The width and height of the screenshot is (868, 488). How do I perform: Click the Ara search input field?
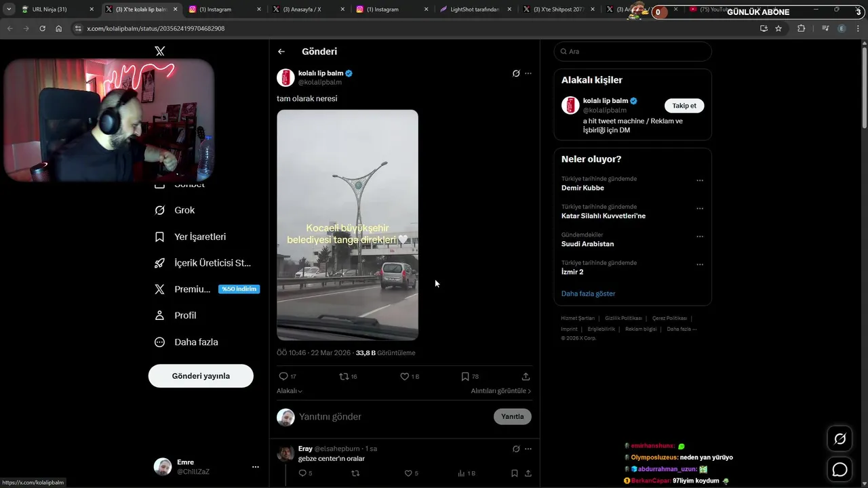633,52
